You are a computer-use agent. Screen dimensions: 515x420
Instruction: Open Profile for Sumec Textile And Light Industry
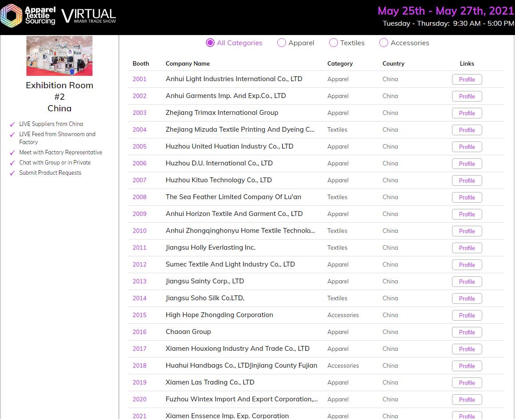pos(467,265)
